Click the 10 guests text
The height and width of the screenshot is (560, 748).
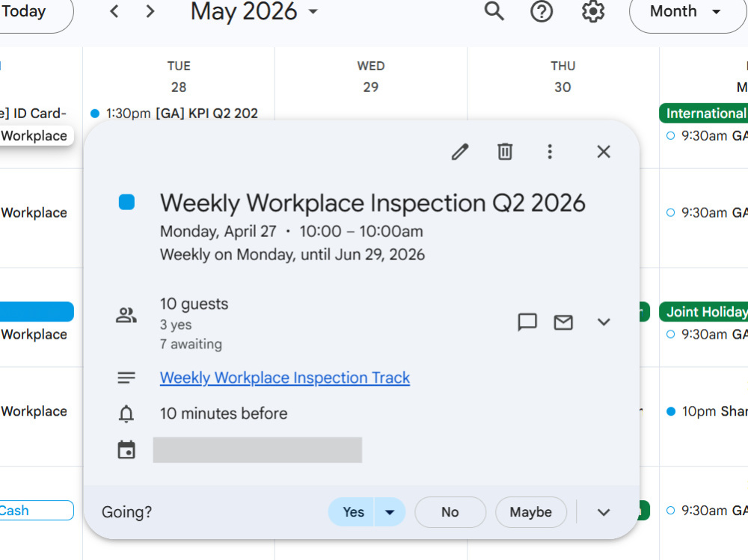point(194,304)
